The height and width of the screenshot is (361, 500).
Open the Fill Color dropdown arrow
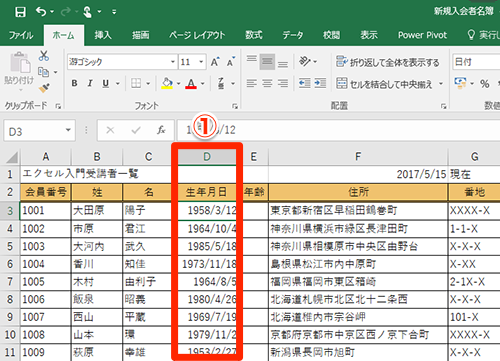pyautogui.click(x=179, y=83)
